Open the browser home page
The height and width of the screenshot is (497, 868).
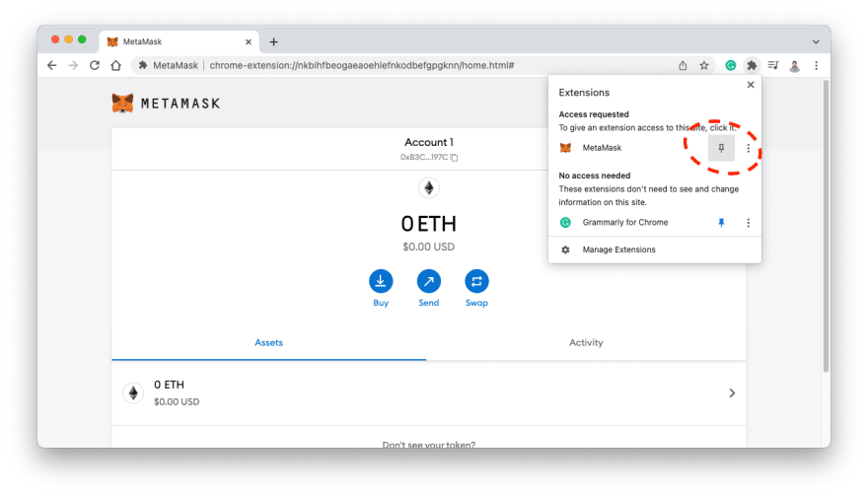pyautogui.click(x=115, y=65)
